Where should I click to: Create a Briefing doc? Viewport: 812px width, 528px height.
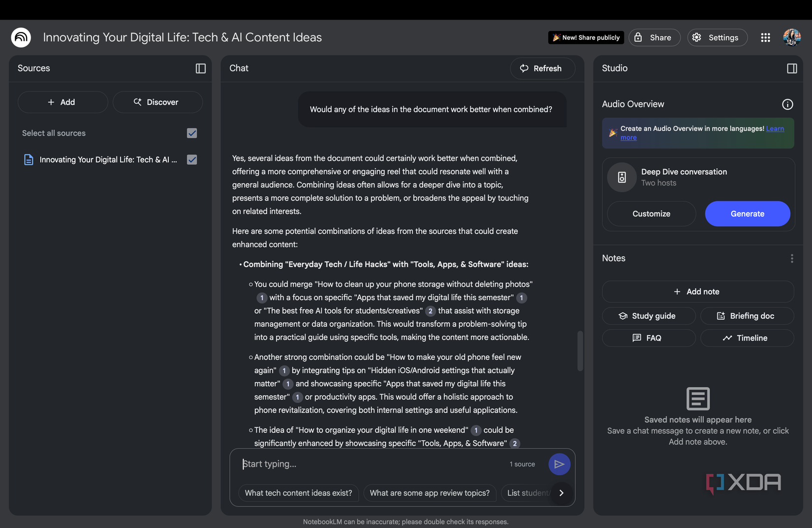coord(747,316)
